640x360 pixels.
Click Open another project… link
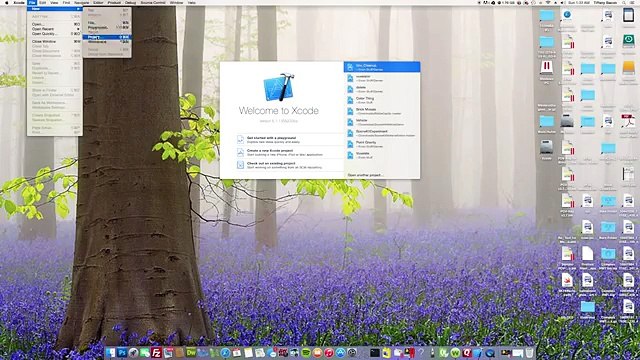[x=365, y=175]
